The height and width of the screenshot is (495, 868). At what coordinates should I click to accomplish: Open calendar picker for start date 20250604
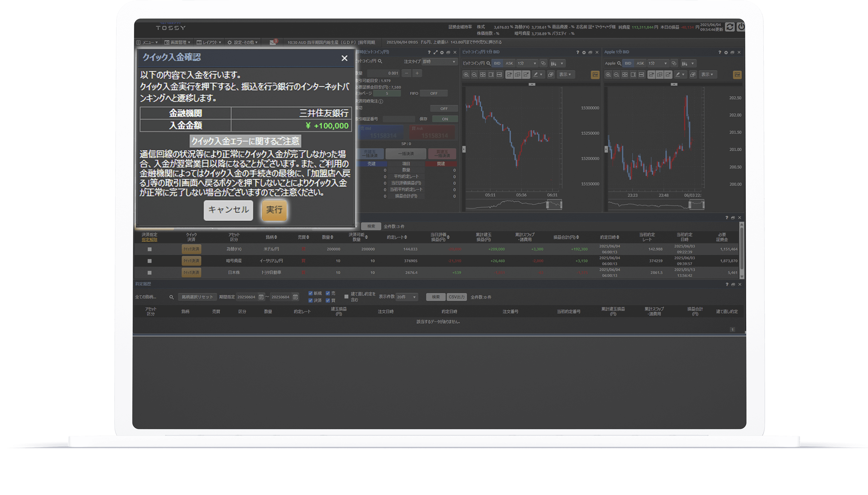click(x=261, y=297)
